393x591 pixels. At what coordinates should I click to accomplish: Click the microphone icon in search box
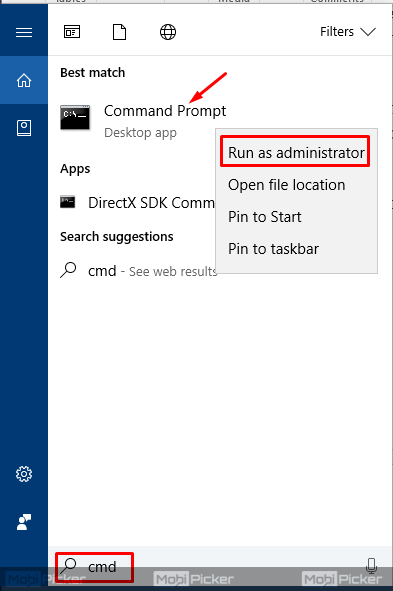pyautogui.click(x=371, y=566)
